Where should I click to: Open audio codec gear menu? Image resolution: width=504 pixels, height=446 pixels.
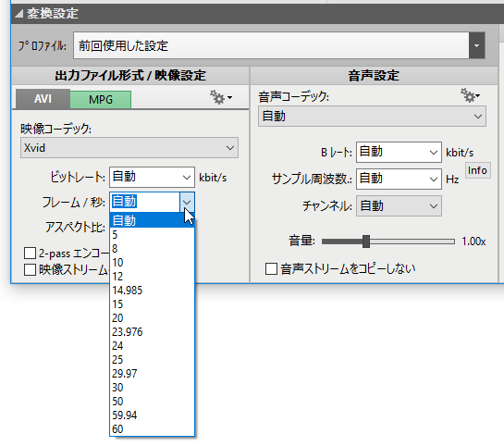(471, 95)
